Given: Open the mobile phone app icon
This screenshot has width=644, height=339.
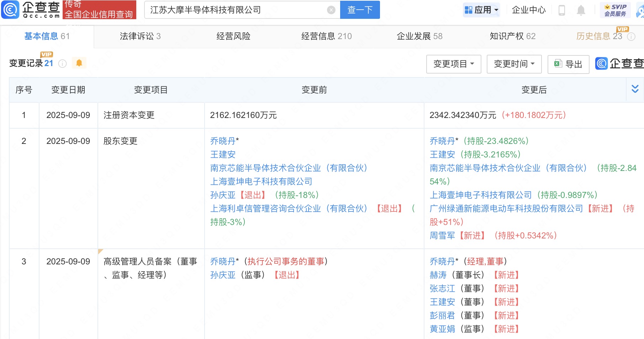Looking at the screenshot, I should pyautogui.click(x=562, y=10).
